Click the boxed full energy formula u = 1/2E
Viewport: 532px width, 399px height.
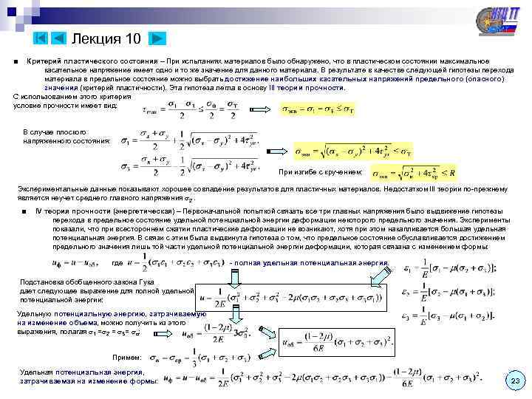tap(291, 298)
